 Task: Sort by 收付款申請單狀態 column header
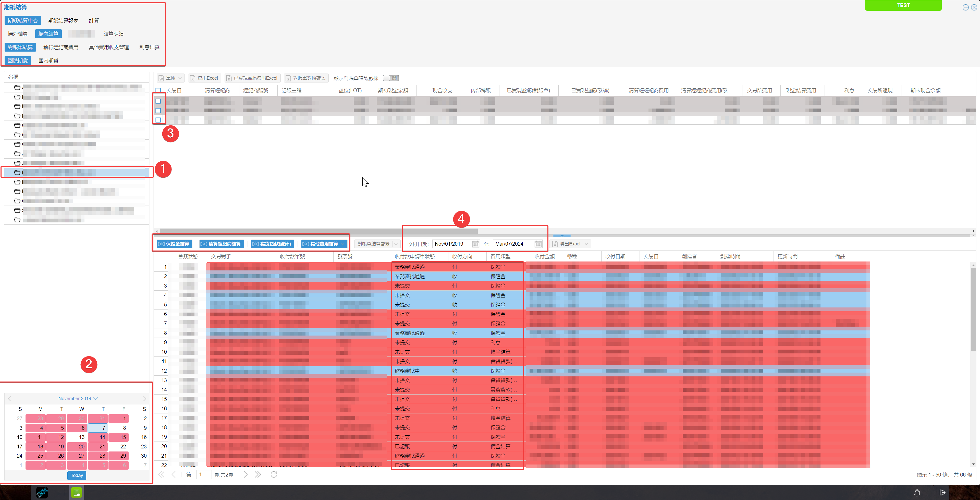coord(419,256)
